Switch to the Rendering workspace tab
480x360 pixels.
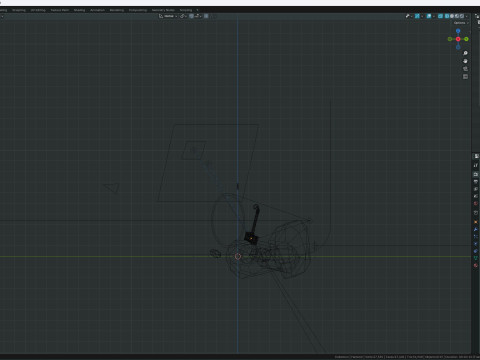pos(117,10)
